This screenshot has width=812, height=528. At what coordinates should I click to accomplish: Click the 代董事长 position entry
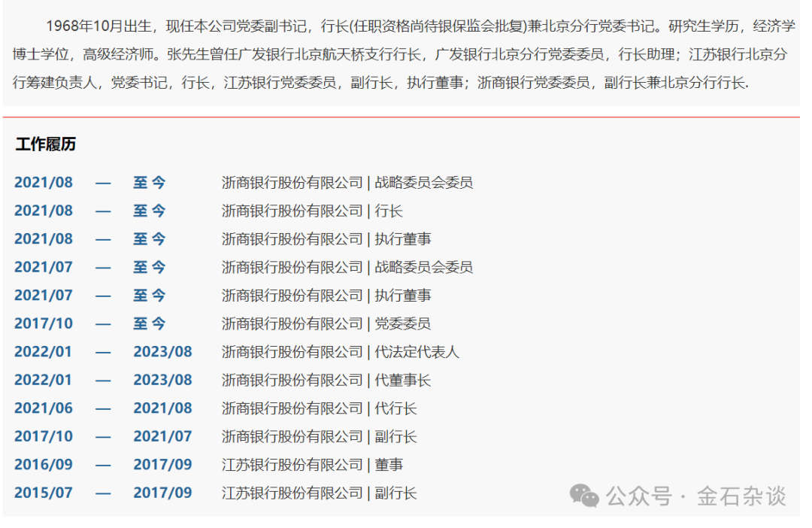click(402, 381)
